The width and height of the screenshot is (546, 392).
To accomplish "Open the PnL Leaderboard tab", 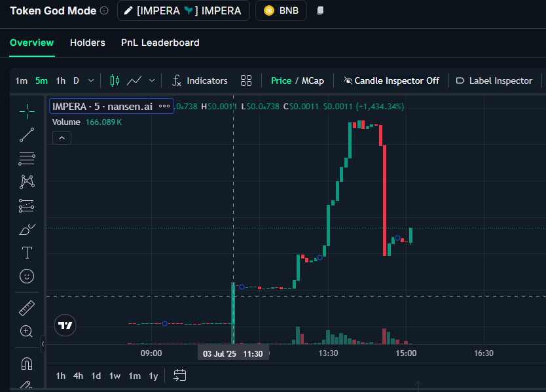I will [x=160, y=43].
